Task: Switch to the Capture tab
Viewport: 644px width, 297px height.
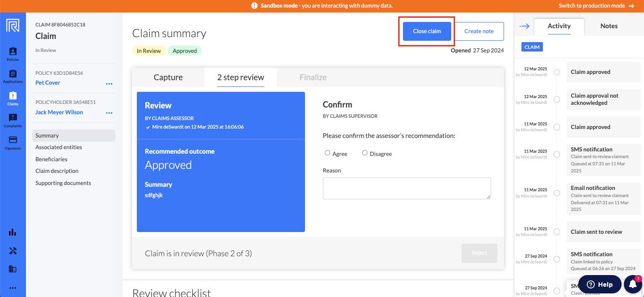Action: (x=168, y=77)
